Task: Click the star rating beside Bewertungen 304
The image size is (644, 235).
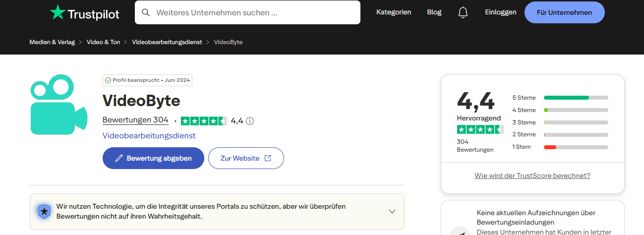Action: 204,121
